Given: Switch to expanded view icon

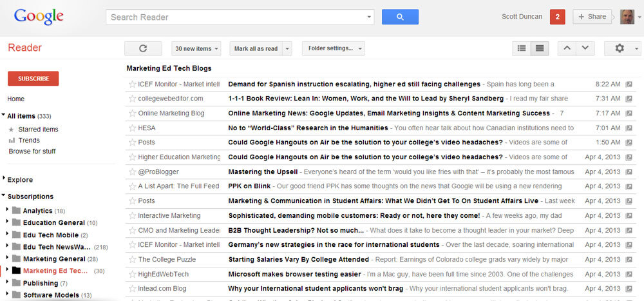Looking at the screenshot, I should tap(540, 48).
